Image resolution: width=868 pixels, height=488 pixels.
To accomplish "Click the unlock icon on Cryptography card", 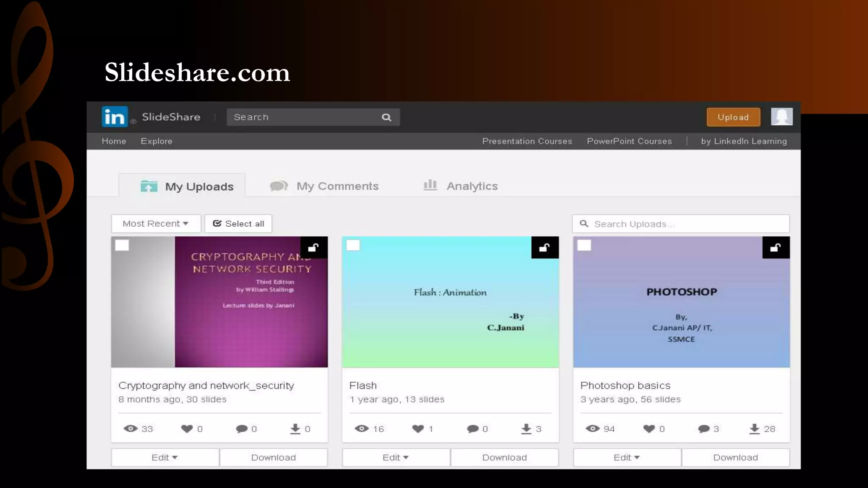I will (314, 247).
